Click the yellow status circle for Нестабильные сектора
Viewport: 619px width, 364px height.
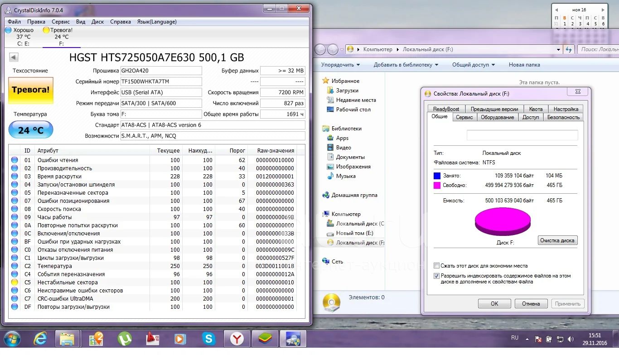click(x=15, y=283)
